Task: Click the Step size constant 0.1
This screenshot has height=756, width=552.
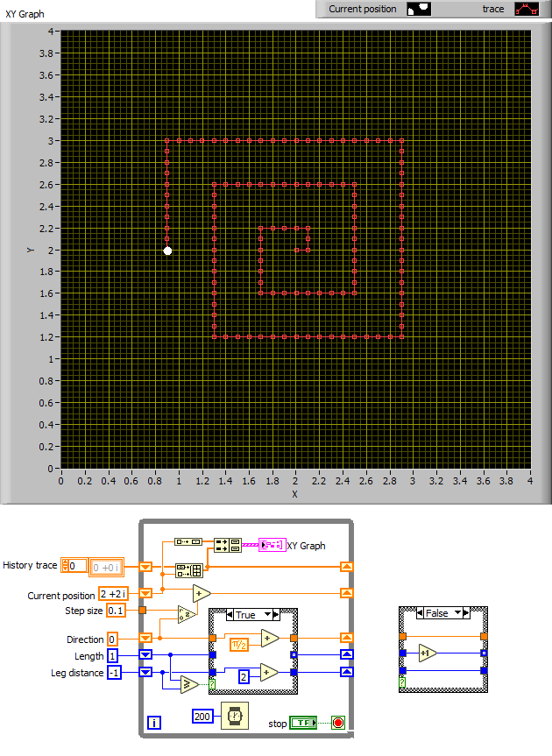Action: click(x=116, y=611)
